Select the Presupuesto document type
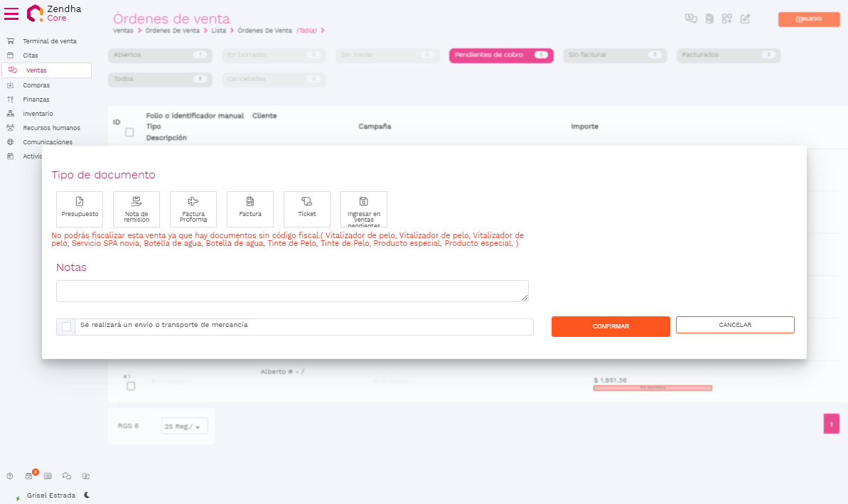Viewport: 848px width, 504px height. point(80,209)
